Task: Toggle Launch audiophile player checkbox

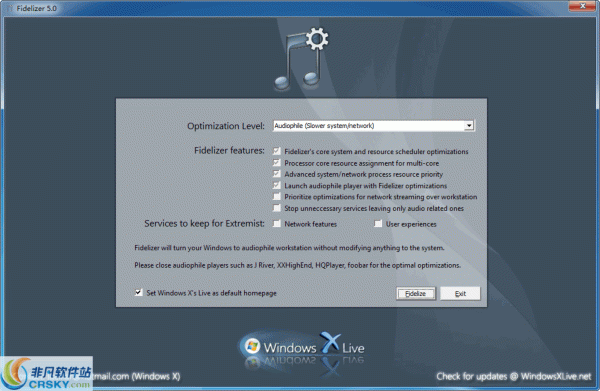Action: tap(277, 185)
